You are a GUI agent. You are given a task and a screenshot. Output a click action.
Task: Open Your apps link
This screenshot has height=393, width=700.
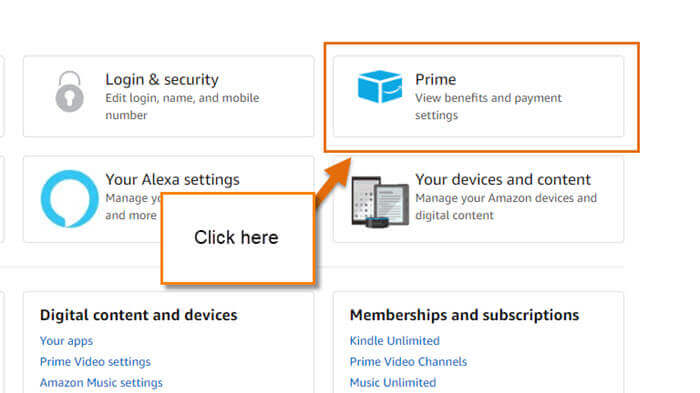[x=67, y=341]
